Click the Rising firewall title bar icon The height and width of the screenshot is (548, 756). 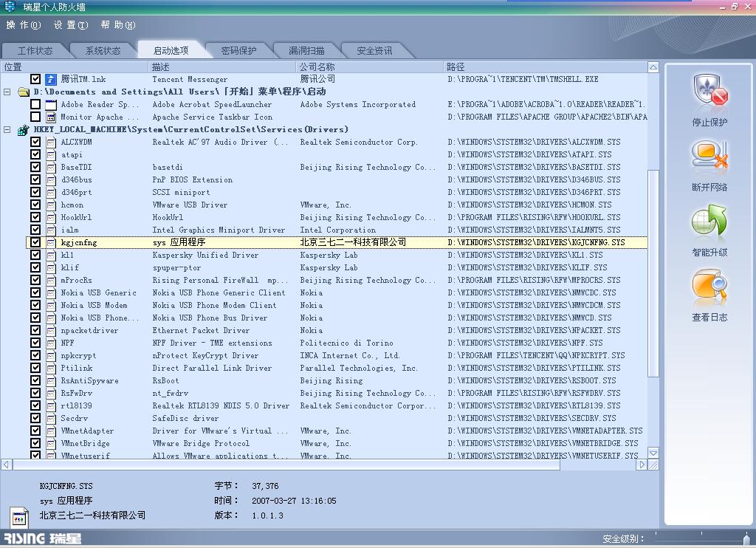9,6
